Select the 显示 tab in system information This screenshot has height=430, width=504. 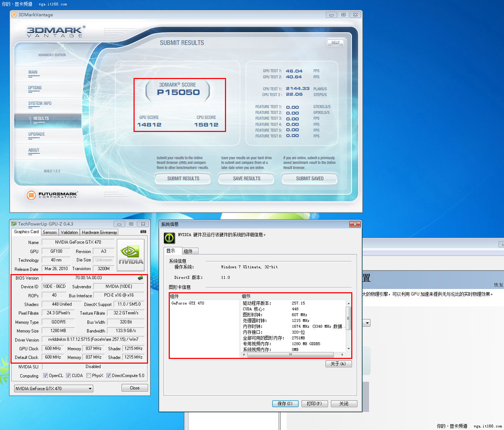(x=172, y=251)
